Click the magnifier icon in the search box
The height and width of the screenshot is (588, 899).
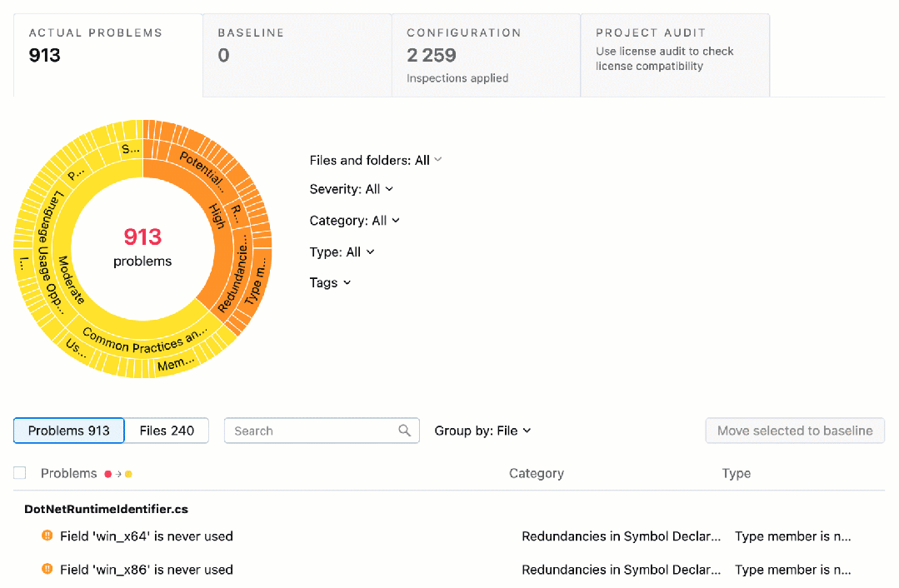[x=404, y=431]
